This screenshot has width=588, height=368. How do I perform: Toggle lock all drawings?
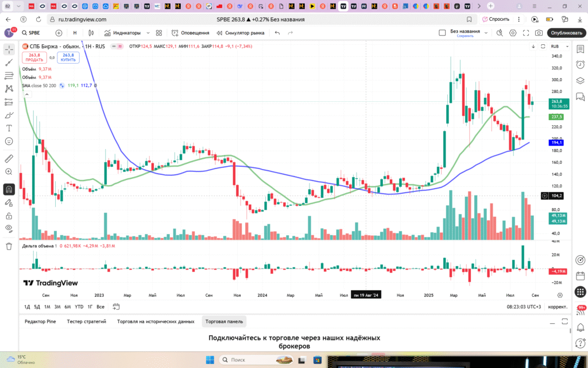(x=9, y=216)
